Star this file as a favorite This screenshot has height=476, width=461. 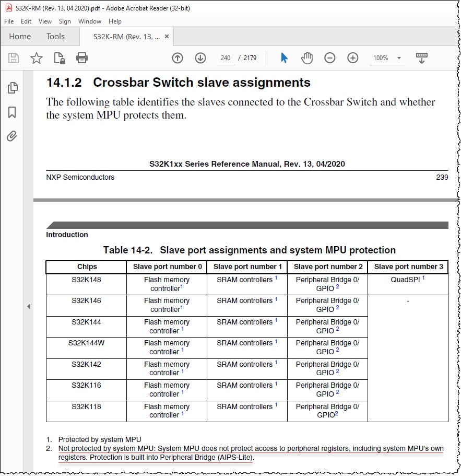[37, 57]
